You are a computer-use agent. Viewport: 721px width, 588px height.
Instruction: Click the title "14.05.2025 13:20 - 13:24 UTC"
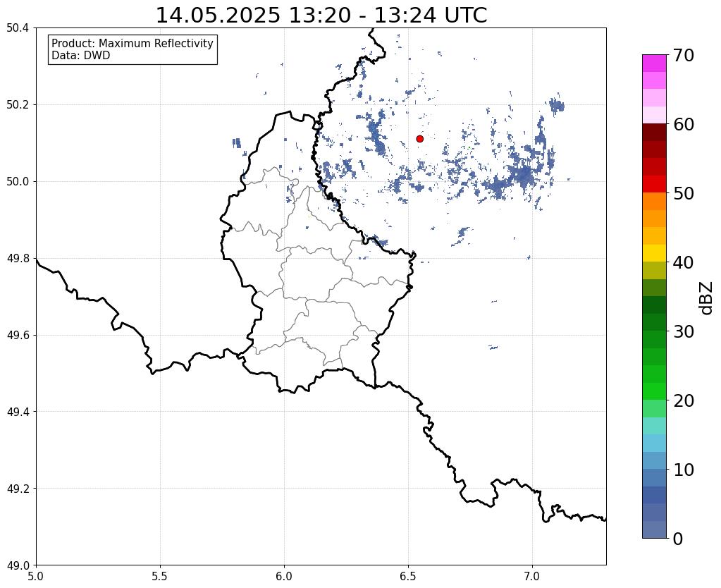(321, 16)
